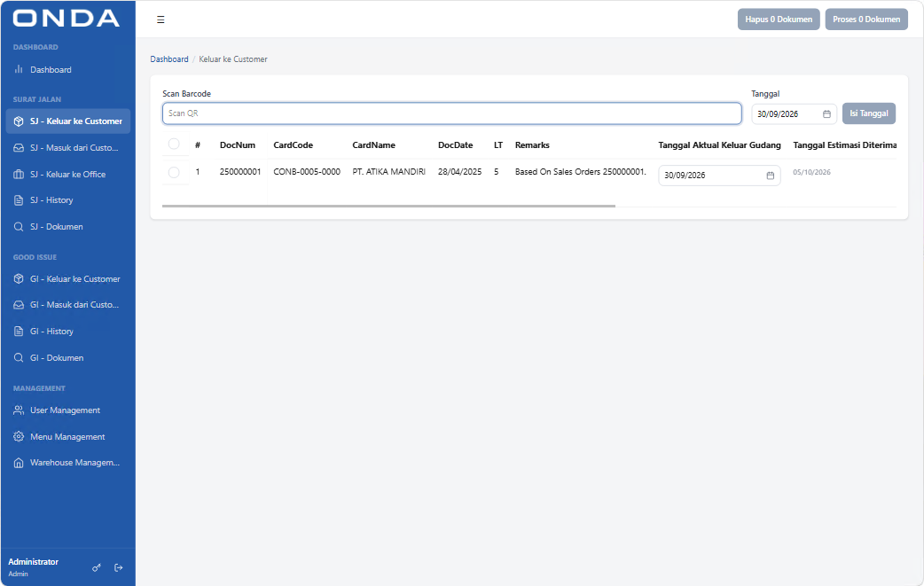The width and height of the screenshot is (924, 586).
Task: Click the Administrator user name
Action: [x=33, y=562]
